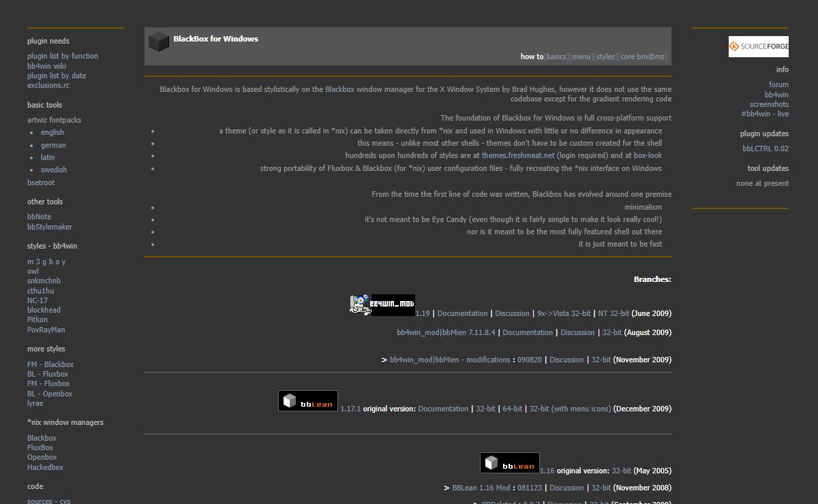Select the english fontpack

point(52,132)
